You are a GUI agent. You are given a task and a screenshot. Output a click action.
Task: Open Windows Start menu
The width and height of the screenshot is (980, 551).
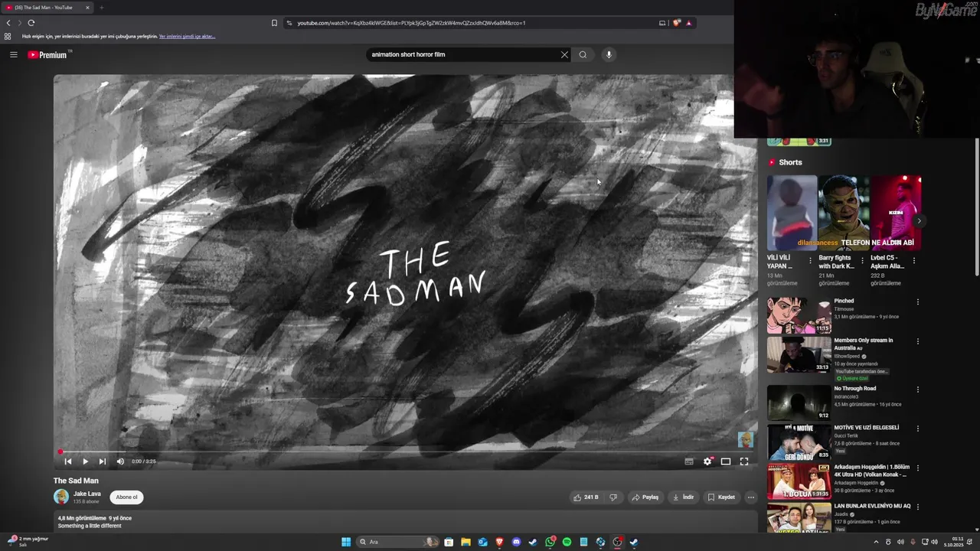point(346,542)
